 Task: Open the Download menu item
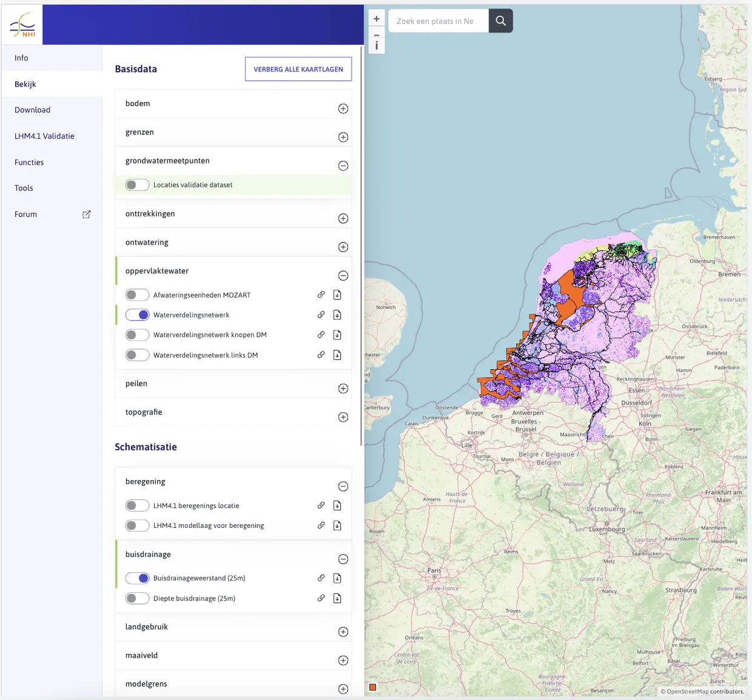click(x=33, y=110)
